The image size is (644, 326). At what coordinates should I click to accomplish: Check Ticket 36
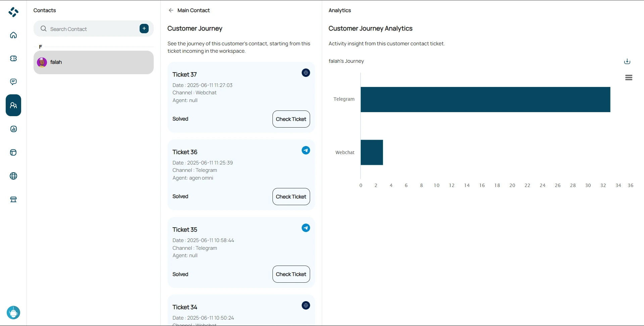click(291, 197)
